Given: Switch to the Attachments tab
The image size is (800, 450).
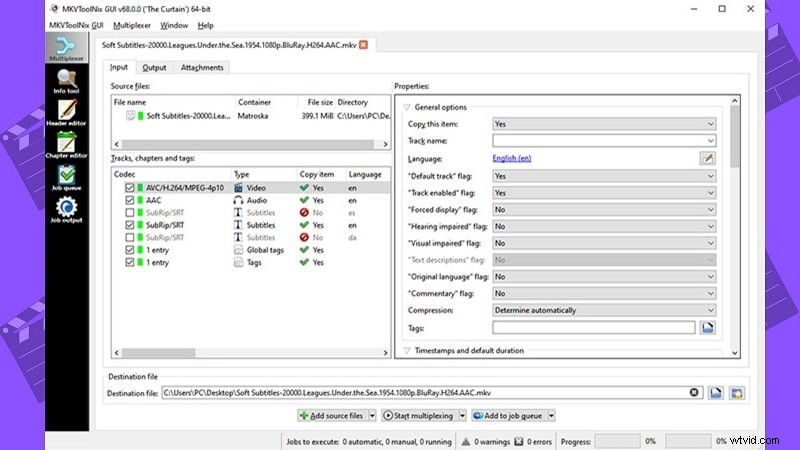Looking at the screenshot, I should 202,68.
